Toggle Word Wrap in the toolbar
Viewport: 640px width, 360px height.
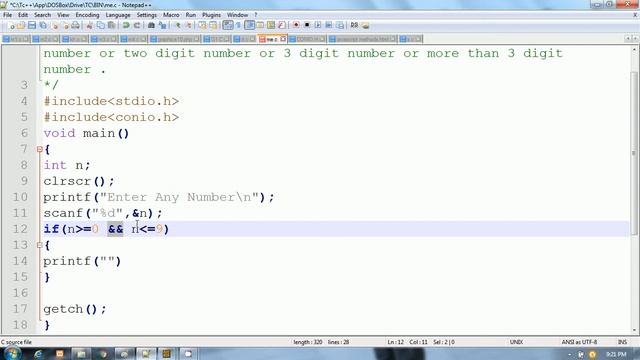(x=227, y=25)
